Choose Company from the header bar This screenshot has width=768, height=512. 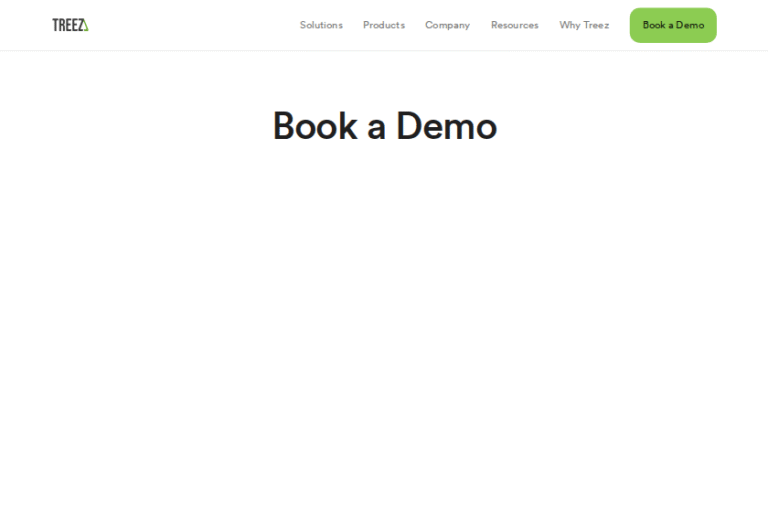tap(447, 25)
